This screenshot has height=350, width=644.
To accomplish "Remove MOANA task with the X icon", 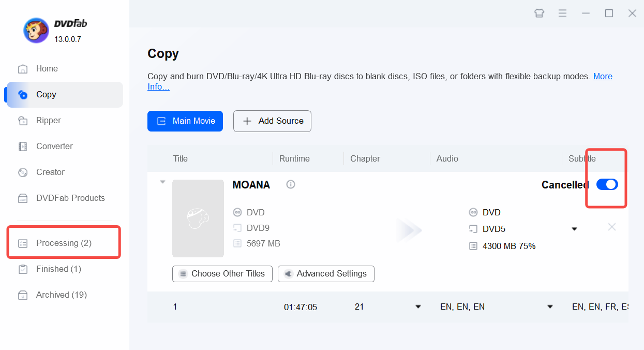I will pyautogui.click(x=612, y=227).
